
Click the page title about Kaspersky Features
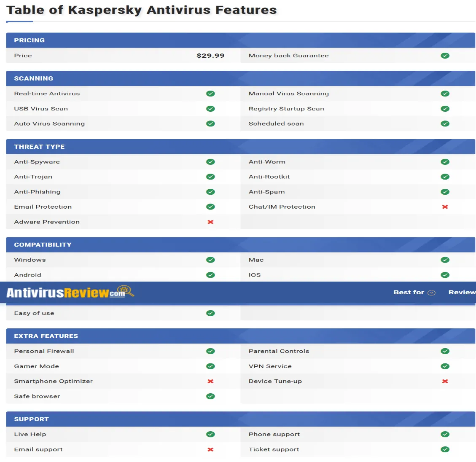[142, 10]
